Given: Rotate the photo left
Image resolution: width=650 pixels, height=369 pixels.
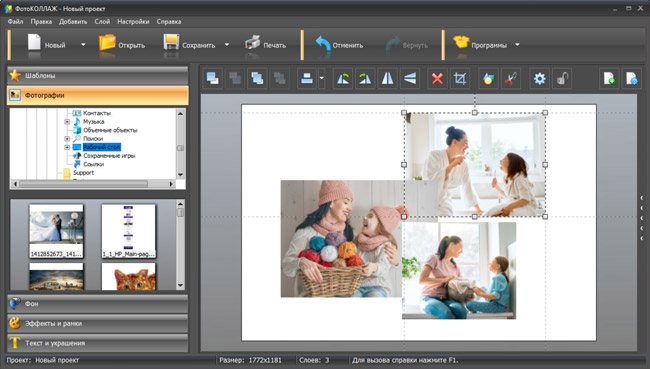Looking at the screenshot, I should (x=343, y=78).
